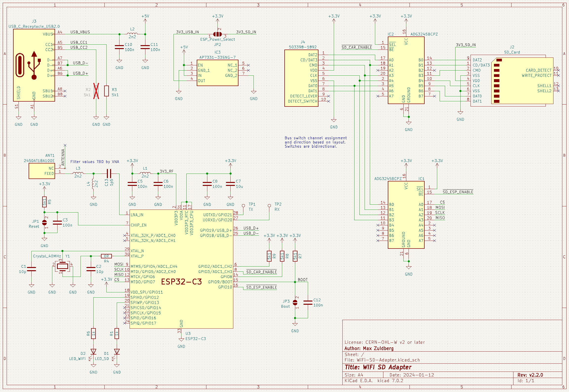Click the U0TXD/GPIO21 pin label
This screenshot has width=569, height=392.
218,215
